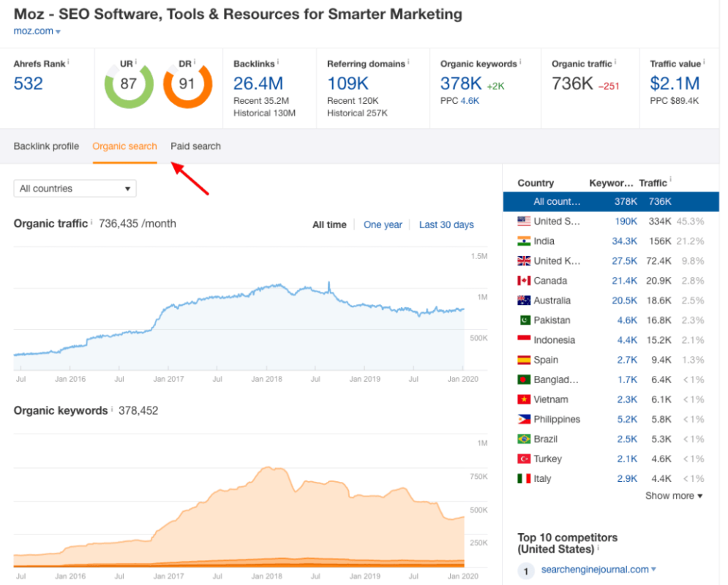
Task: Open the All countries dropdown
Action: (x=75, y=189)
